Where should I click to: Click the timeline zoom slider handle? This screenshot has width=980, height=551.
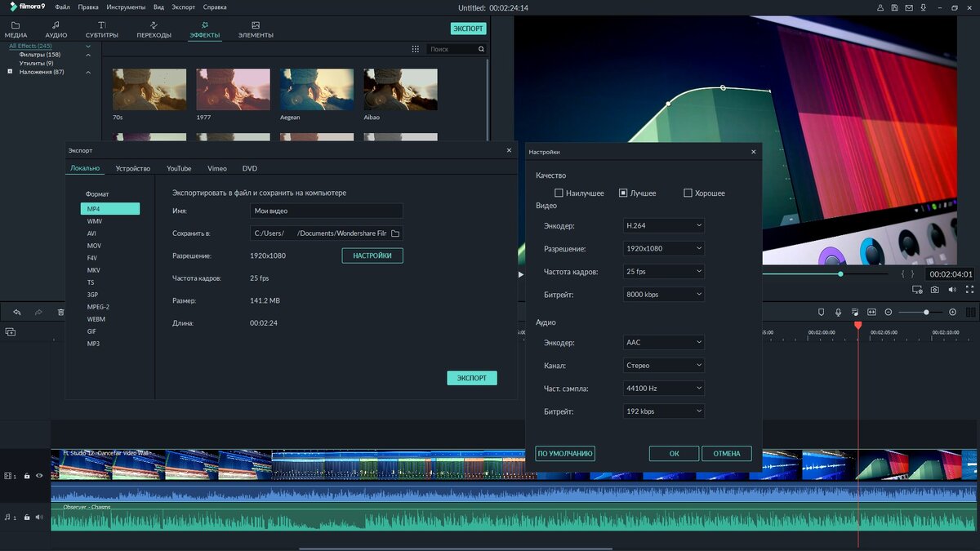(926, 312)
